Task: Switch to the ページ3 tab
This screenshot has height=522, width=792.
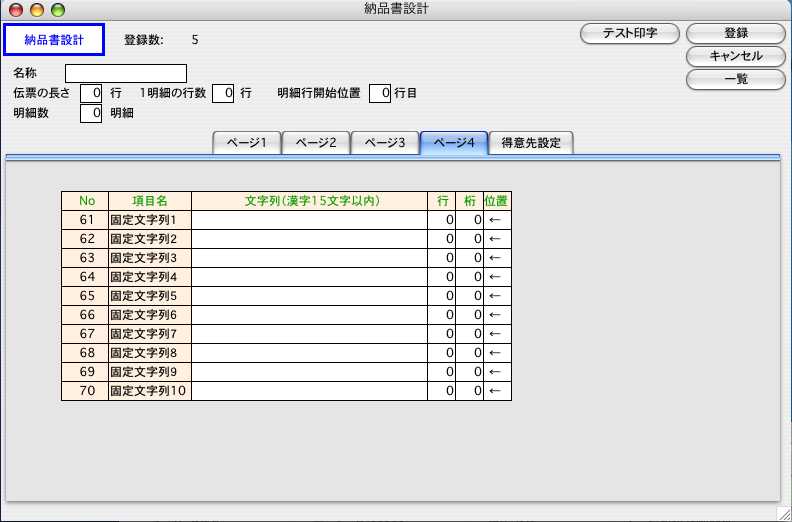Action: [x=385, y=143]
